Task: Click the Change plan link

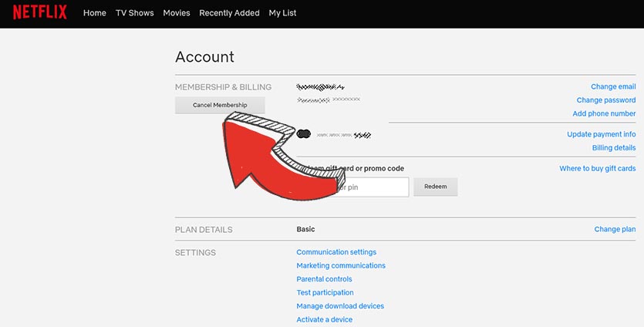Action: (615, 229)
